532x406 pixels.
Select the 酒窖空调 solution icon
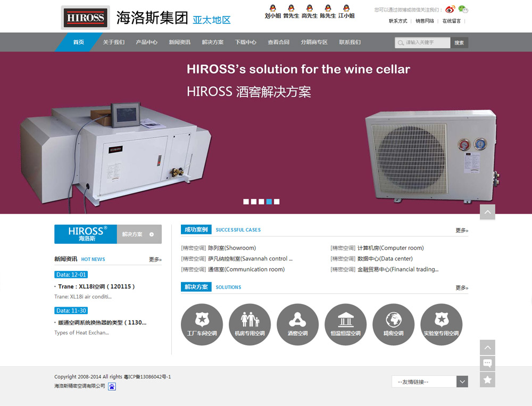[x=297, y=324]
